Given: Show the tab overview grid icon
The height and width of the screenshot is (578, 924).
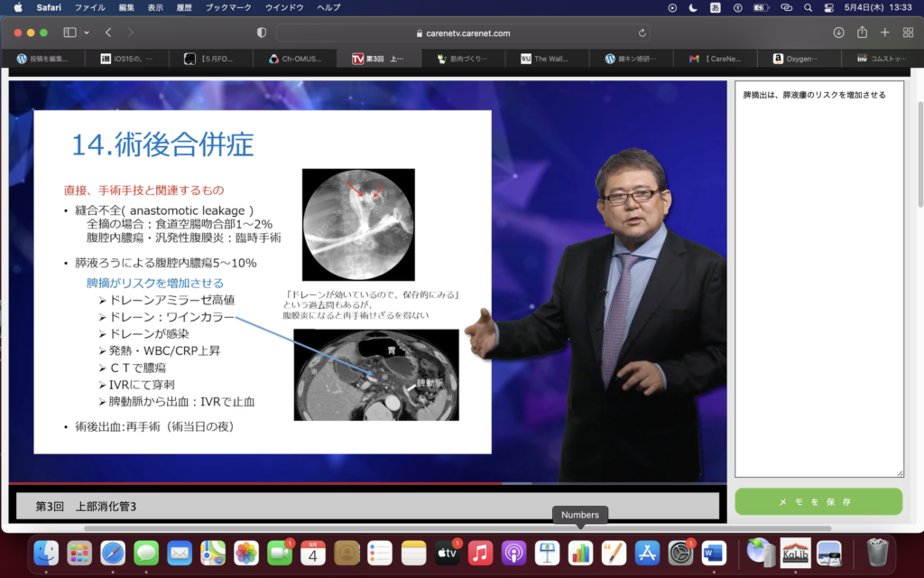Looking at the screenshot, I should [908, 33].
